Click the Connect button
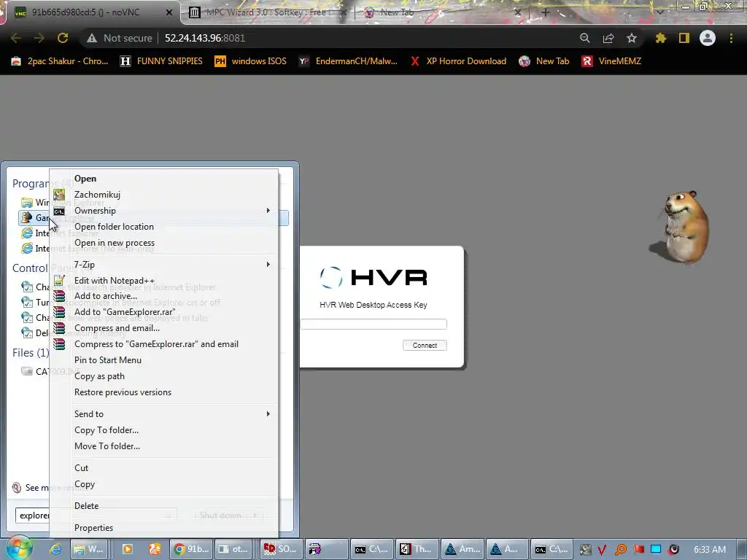Screen dimensions: 747x560 click(425, 345)
